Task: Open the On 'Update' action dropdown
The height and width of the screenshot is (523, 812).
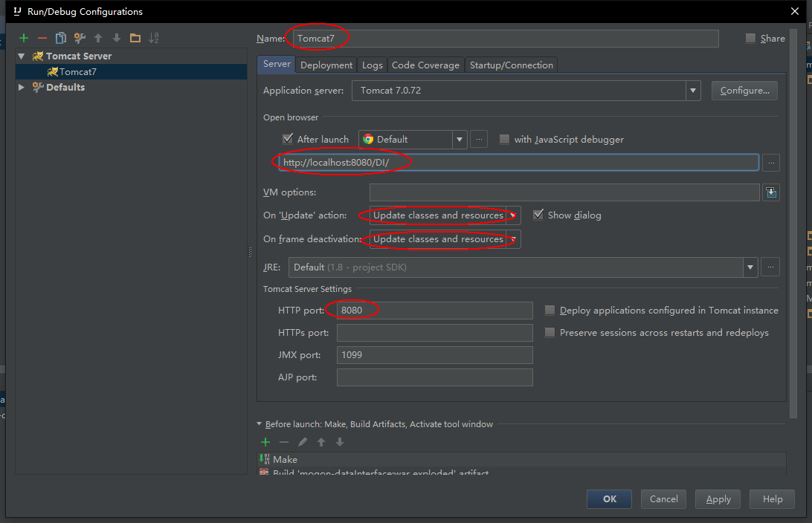Action: (x=514, y=215)
